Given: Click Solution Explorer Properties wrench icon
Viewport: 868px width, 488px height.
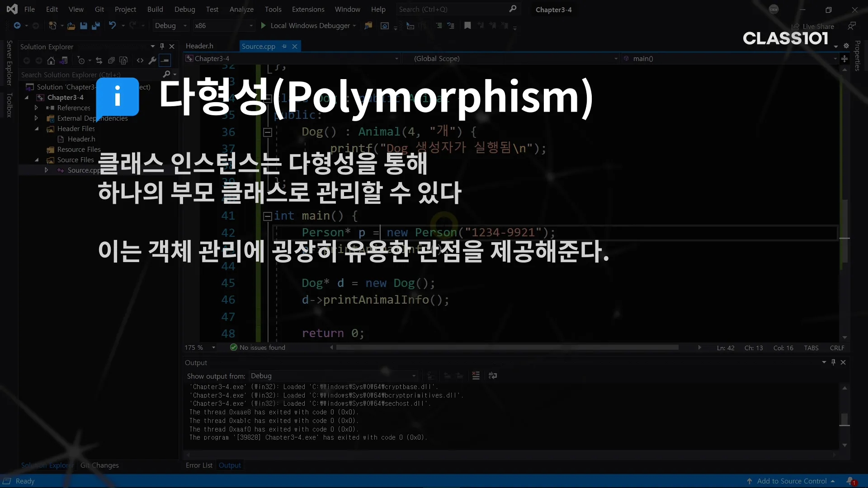Looking at the screenshot, I should click(x=152, y=61).
